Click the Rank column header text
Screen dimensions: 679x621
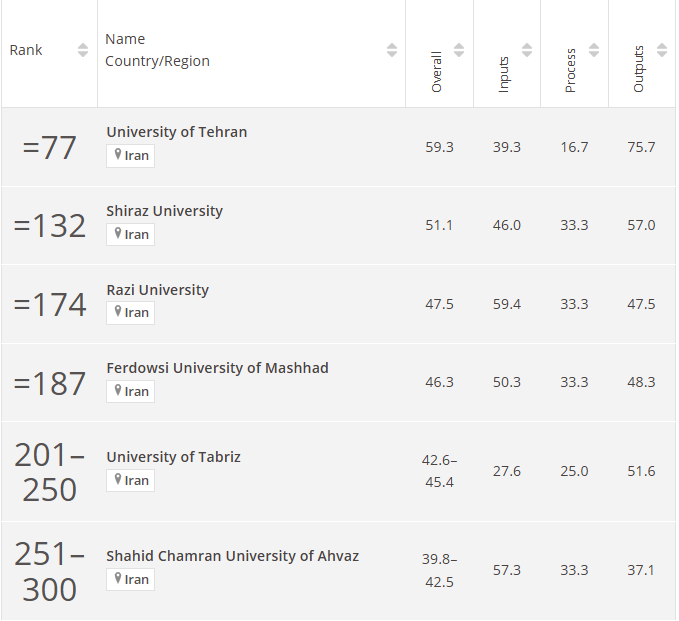pyautogui.click(x=26, y=50)
